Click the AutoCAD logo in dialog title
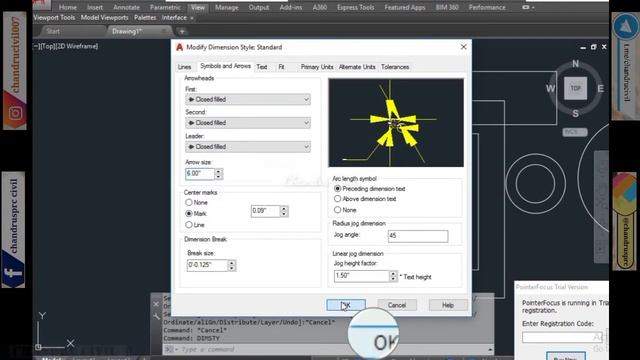 [179, 47]
